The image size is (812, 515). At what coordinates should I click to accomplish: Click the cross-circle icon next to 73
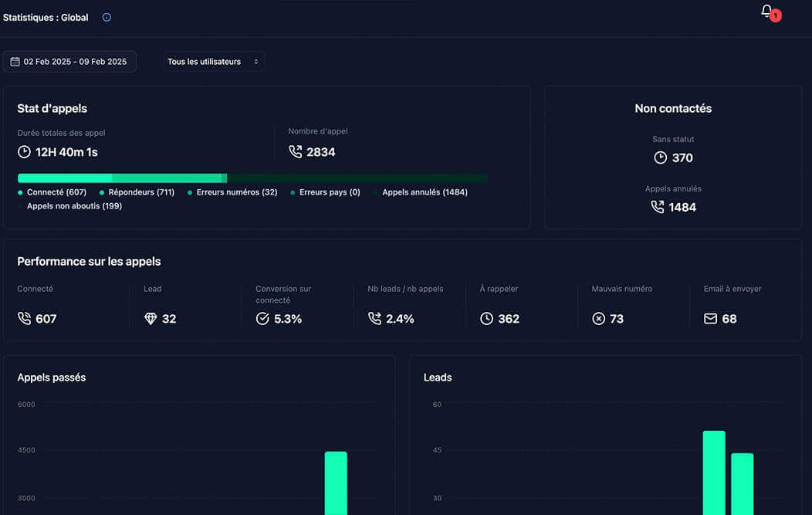click(x=599, y=319)
